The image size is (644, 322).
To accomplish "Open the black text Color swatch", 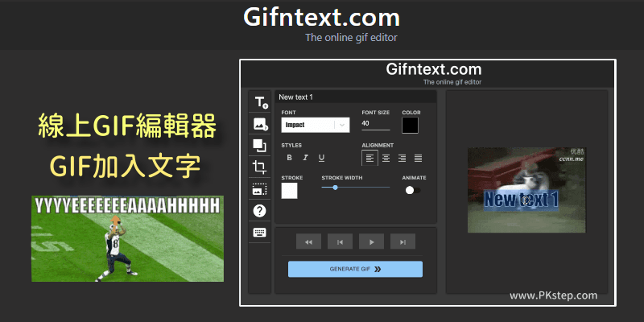I will pyautogui.click(x=410, y=126).
